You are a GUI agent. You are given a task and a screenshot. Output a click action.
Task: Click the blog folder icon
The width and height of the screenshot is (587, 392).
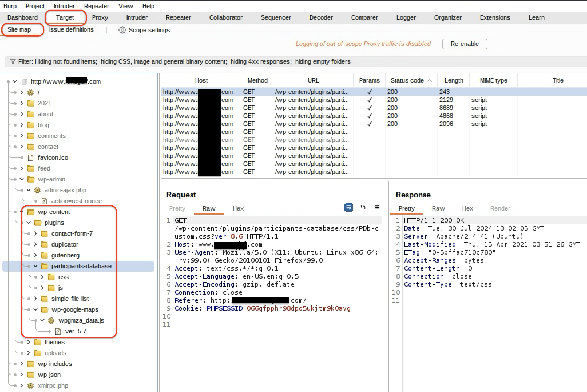pyautogui.click(x=31, y=125)
